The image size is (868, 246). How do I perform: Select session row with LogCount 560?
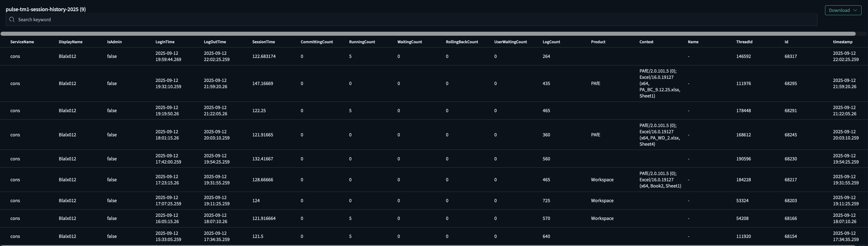click(x=546, y=159)
